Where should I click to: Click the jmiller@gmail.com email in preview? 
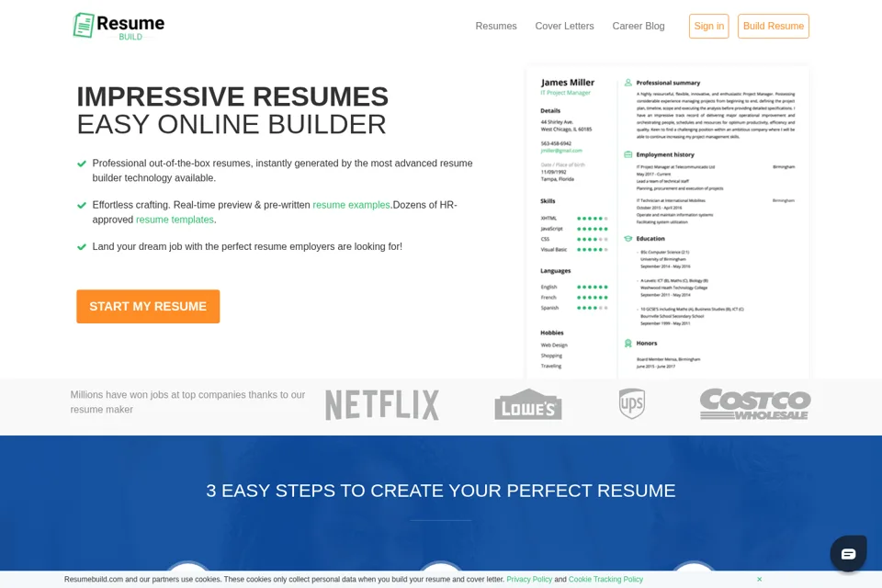point(561,151)
